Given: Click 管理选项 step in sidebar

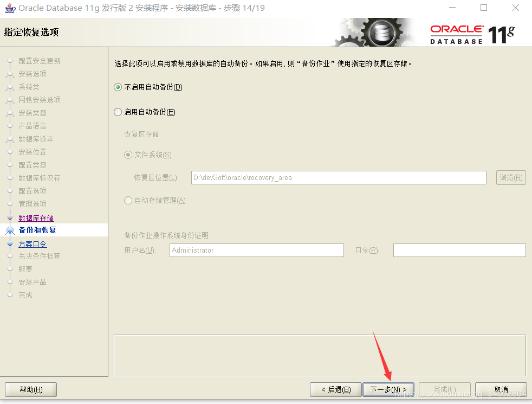Looking at the screenshot, I should point(33,204).
